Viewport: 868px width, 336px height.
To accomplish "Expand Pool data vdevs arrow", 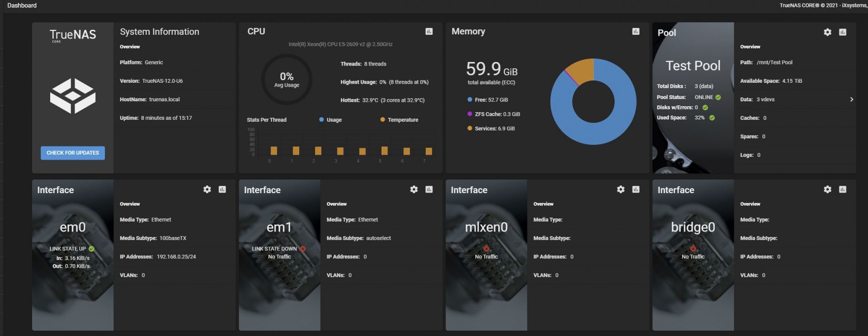I will pos(851,99).
